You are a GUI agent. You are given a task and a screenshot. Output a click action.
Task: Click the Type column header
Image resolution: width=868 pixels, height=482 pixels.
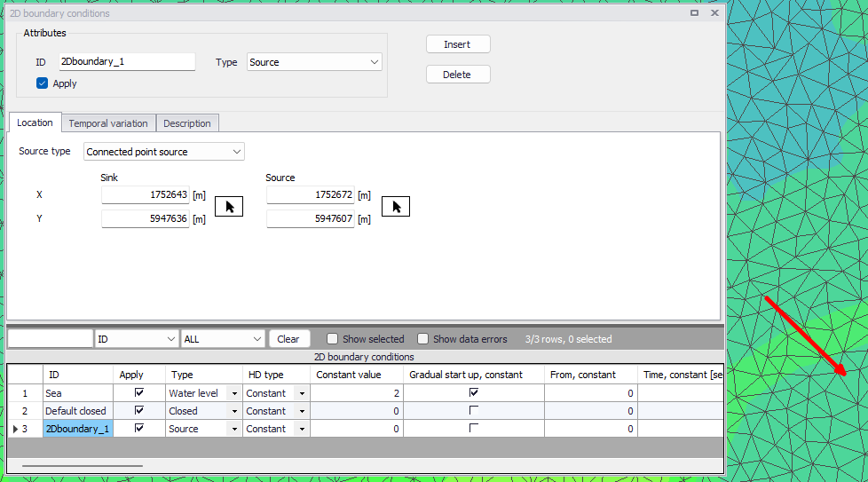tap(204, 375)
